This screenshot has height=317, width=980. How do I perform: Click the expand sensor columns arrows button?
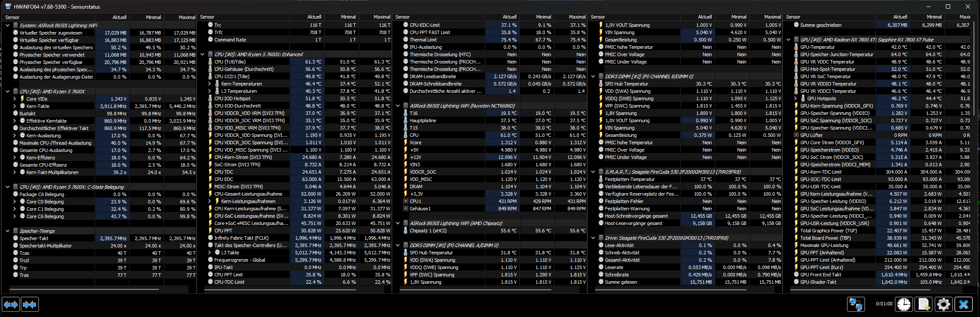click(11, 304)
